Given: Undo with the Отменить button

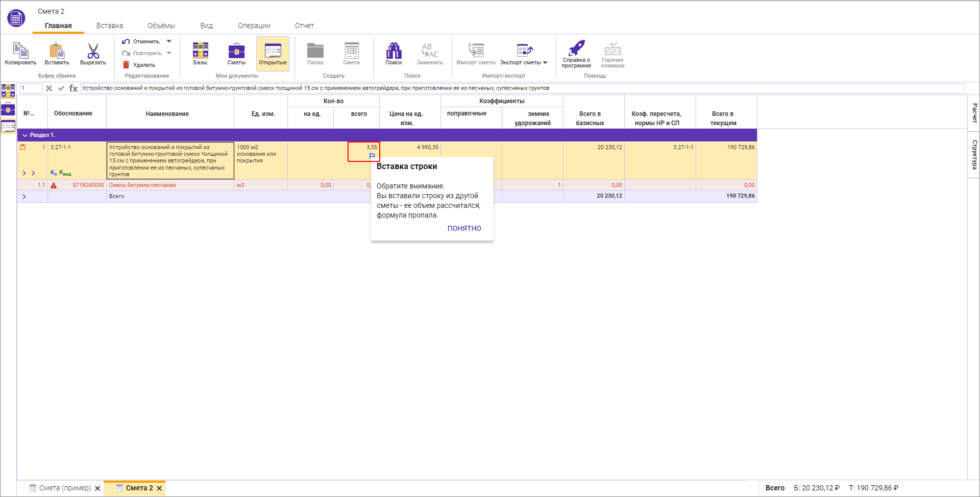Looking at the screenshot, I should [141, 41].
